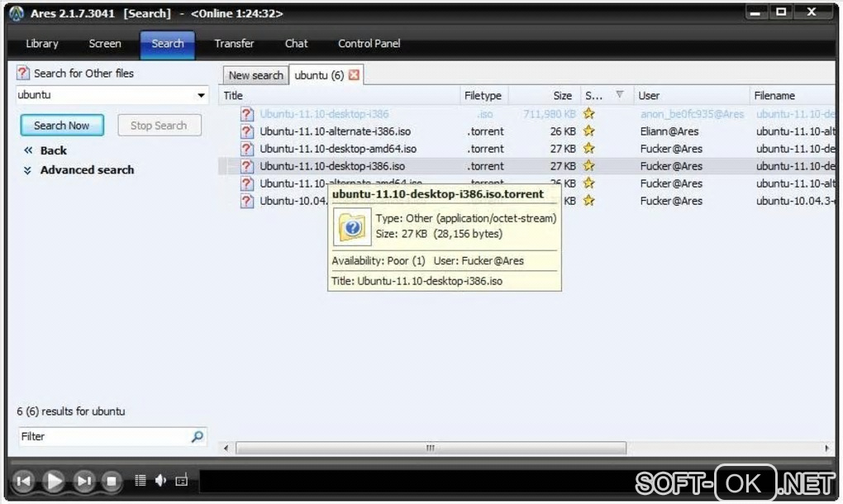Click star in the 711,980 KB row
This screenshot has width=843, height=504.
pos(589,113)
